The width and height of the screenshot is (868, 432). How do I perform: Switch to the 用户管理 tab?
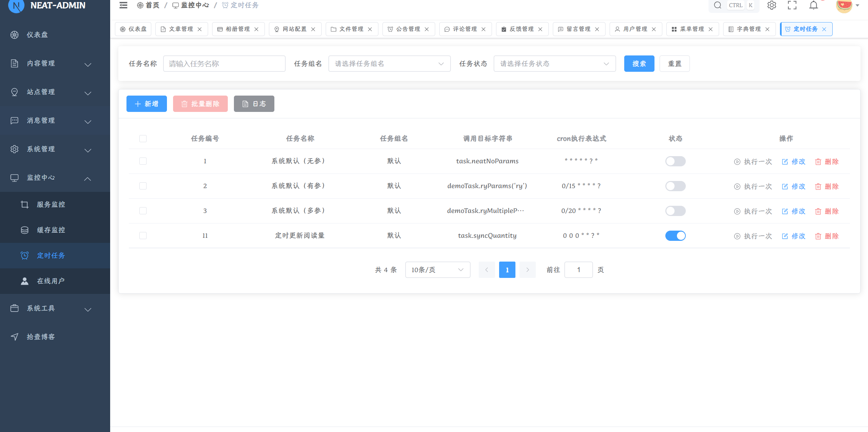coord(635,29)
